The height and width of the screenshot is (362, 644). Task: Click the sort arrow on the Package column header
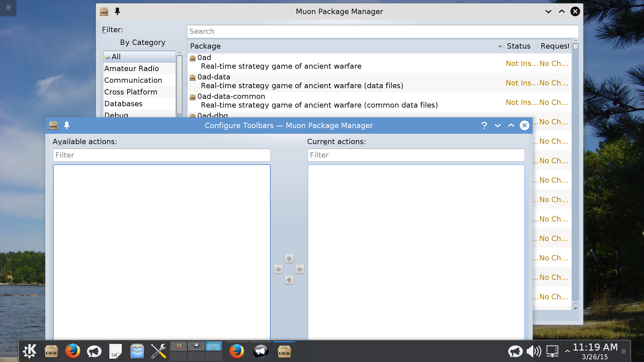[x=500, y=47]
